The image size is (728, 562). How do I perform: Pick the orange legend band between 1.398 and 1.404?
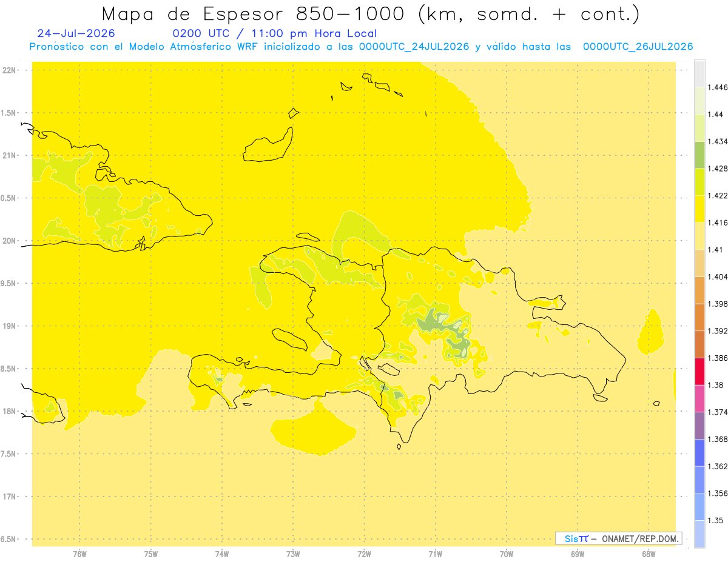click(x=699, y=290)
